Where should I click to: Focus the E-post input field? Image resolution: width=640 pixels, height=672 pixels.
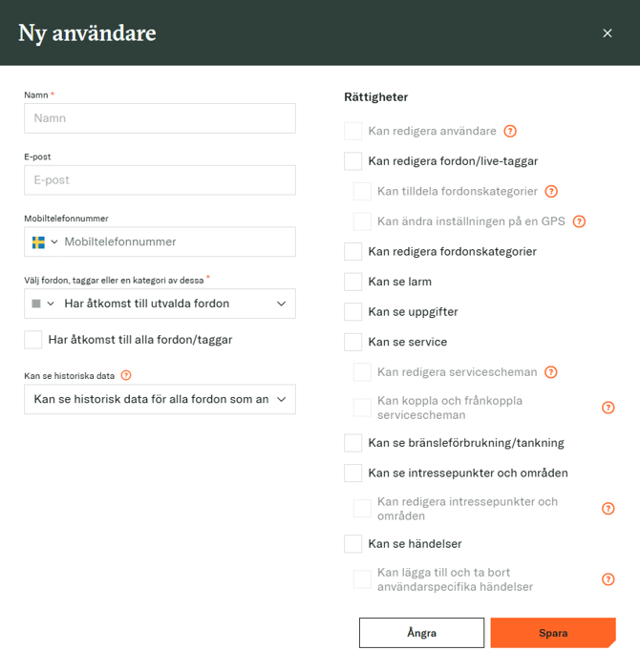click(x=160, y=179)
